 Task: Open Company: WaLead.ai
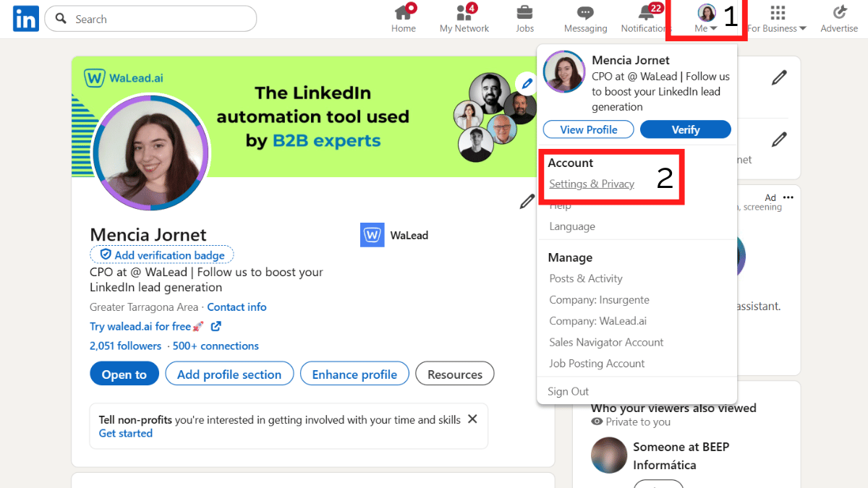[597, 321]
